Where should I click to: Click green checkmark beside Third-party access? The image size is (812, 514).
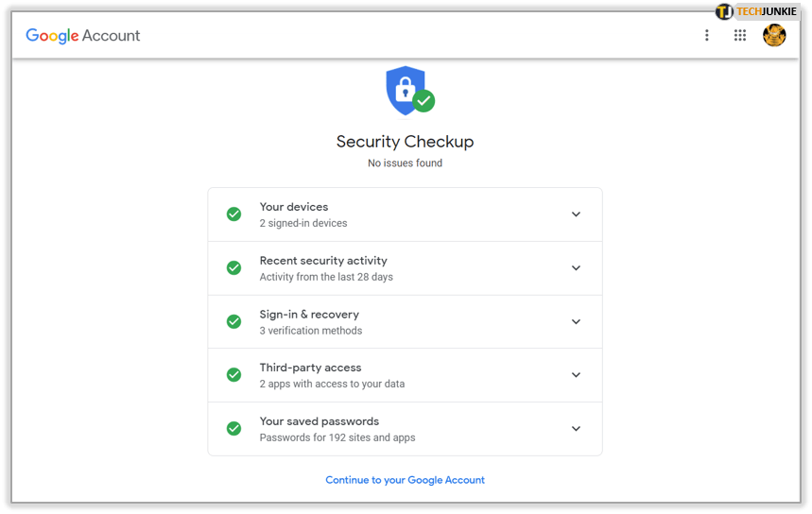click(233, 375)
